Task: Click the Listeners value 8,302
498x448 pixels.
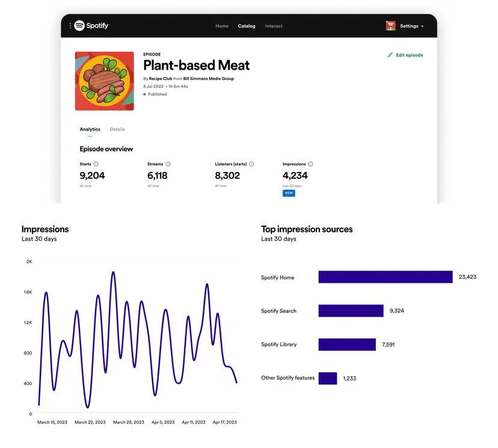Action: coord(227,176)
